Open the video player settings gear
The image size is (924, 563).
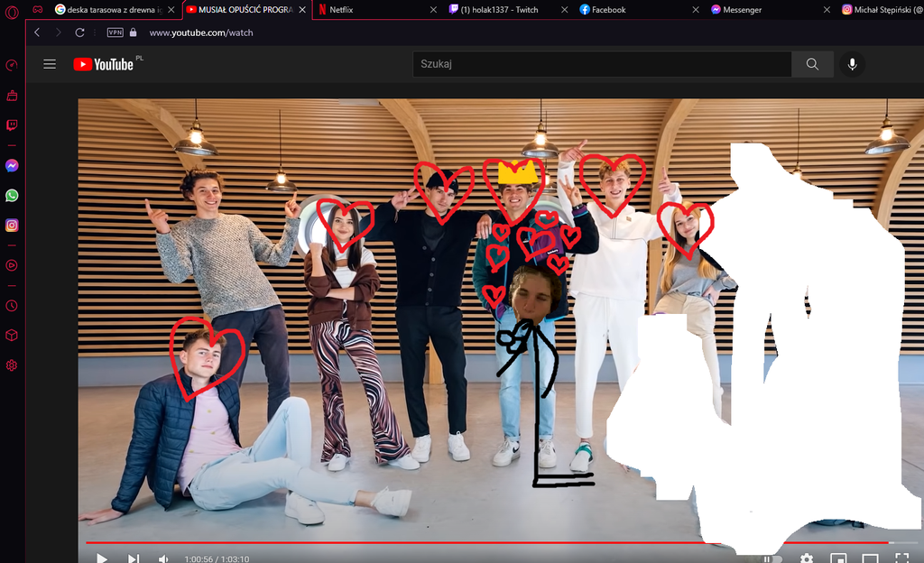click(x=806, y=558)
